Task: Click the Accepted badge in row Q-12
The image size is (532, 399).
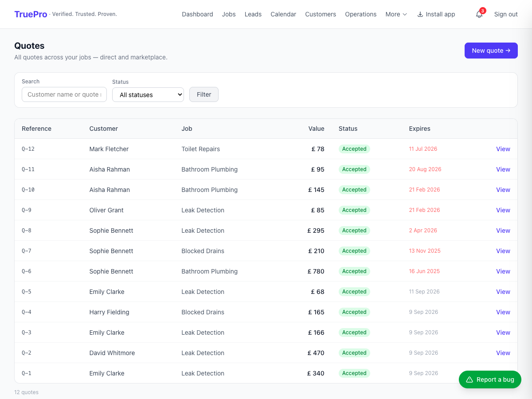Action: (x=354, y=149)
